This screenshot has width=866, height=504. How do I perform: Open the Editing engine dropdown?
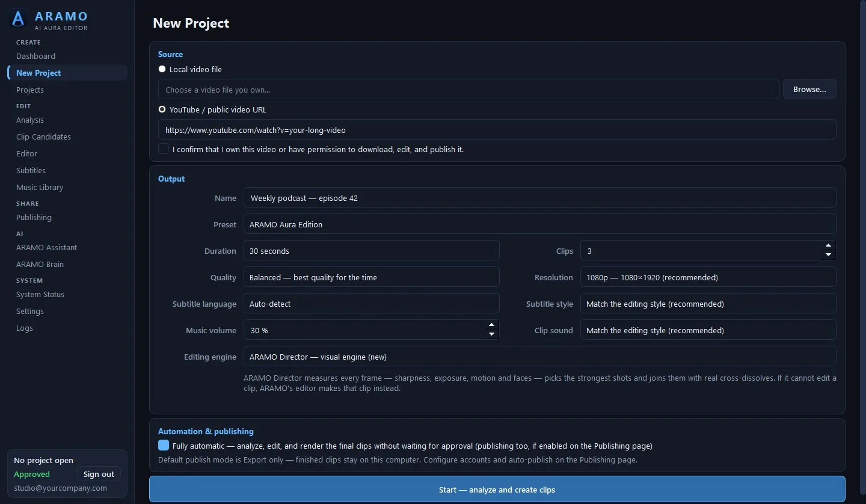pyautogui.click(x=539, y=356)
